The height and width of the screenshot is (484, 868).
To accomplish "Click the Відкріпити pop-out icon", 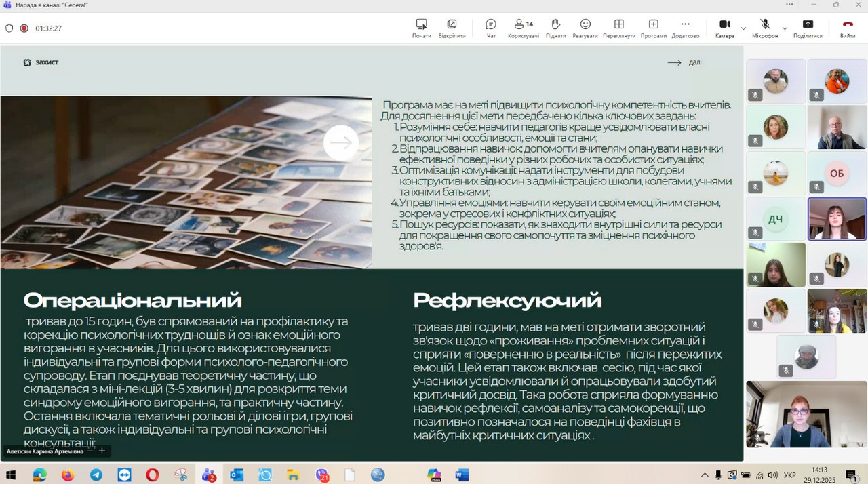I will (452, 28).
